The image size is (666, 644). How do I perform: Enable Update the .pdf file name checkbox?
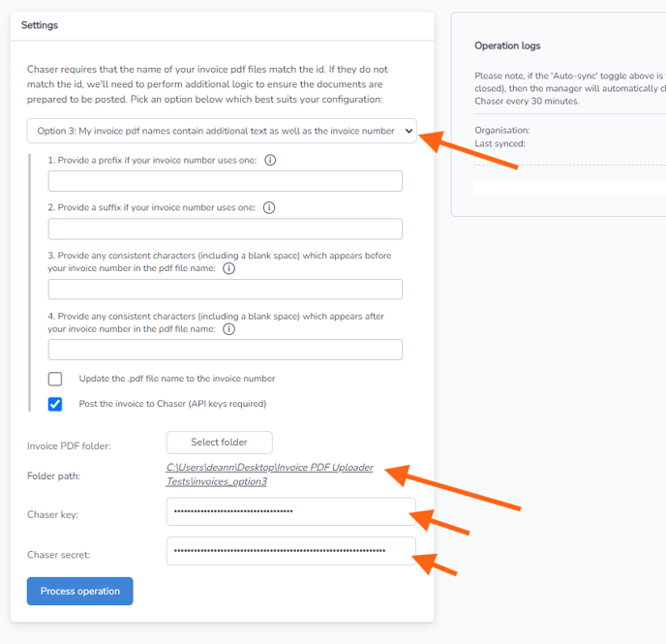pyautogui.click(x=55, y=379)
